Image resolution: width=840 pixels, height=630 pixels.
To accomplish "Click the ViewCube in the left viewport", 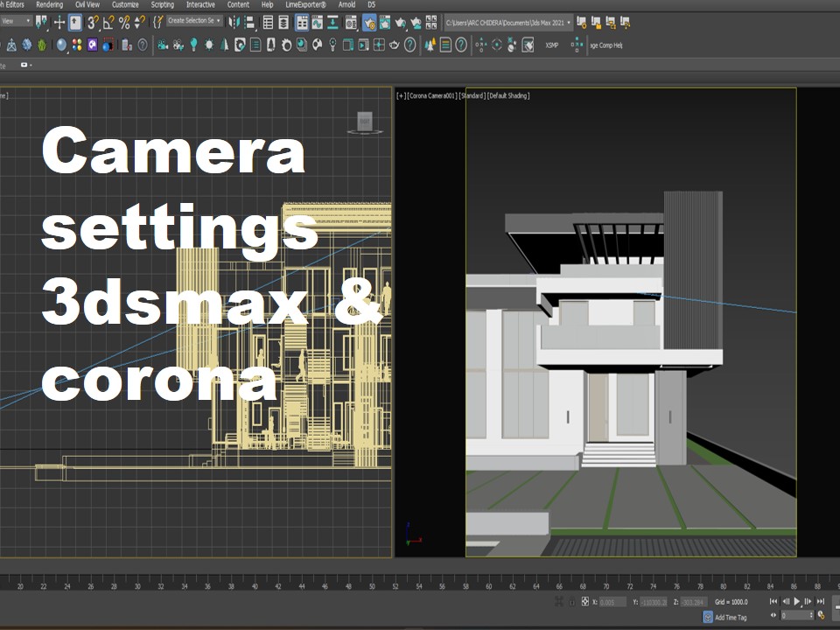I will pos(364,122).
